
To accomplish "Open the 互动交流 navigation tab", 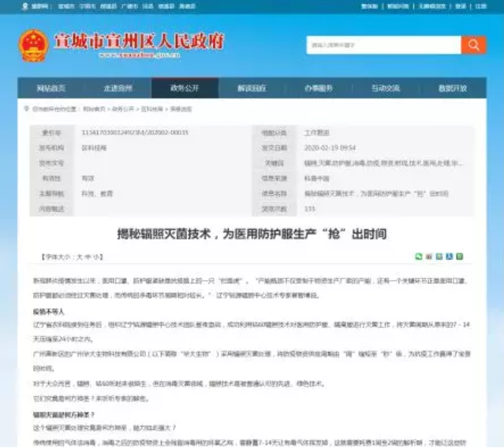I will [386, 88].
